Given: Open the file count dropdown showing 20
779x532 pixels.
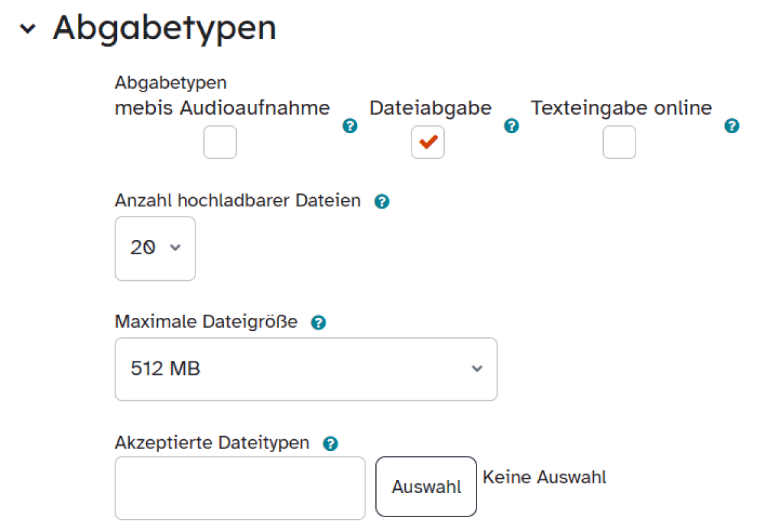Looking at the screenshot, I should 155,248.
